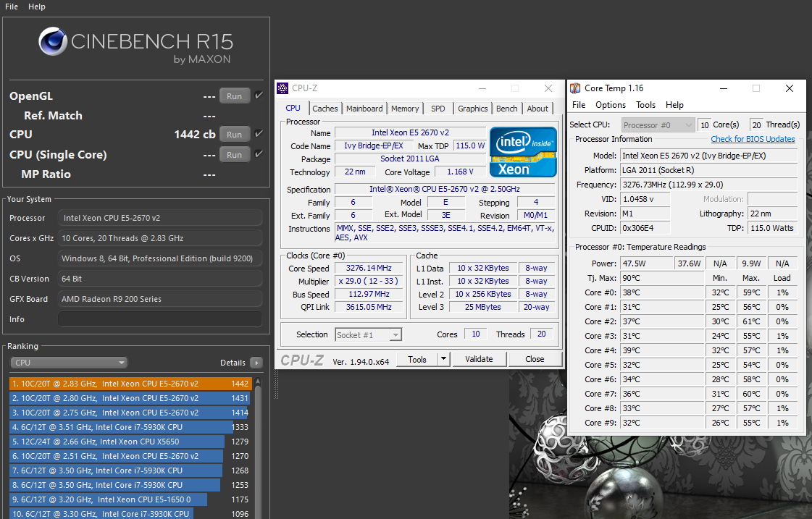Open the Tools dropdown arrow in CPU-Z
Image resolution: width=812 pixels, height=519 pixels.
pyautogui.click(x=443, y=359)
